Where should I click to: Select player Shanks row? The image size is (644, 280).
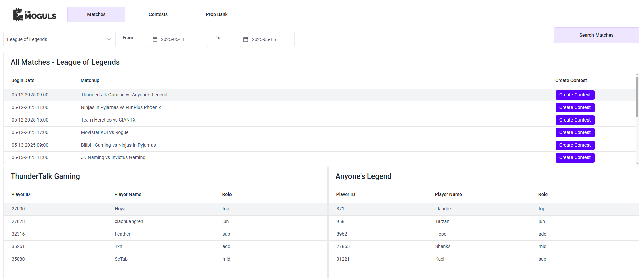[484, 247]
